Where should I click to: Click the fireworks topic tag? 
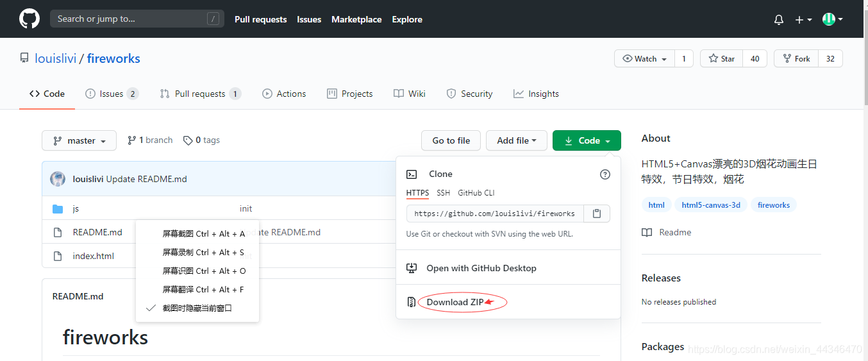tap(774, 205)
